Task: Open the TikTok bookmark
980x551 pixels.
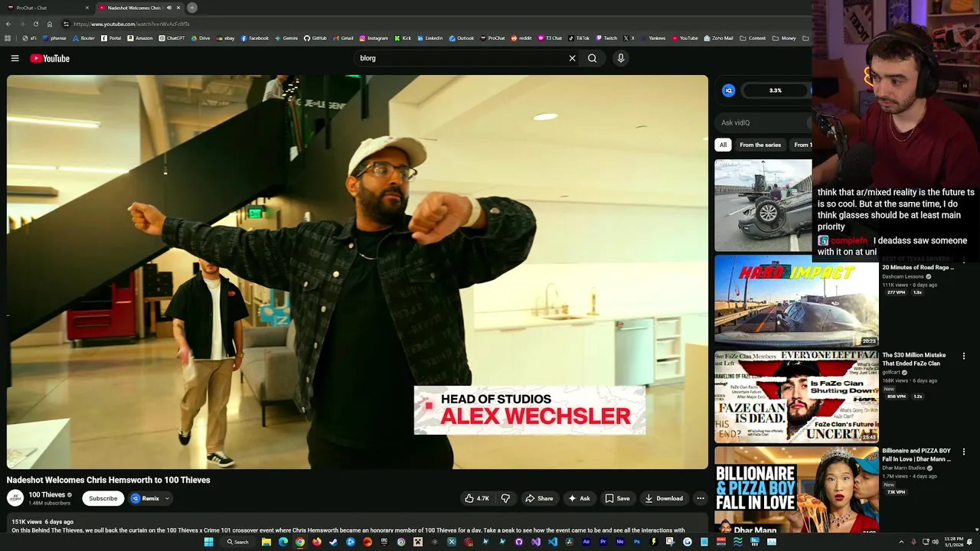Action: coord(579,38)
